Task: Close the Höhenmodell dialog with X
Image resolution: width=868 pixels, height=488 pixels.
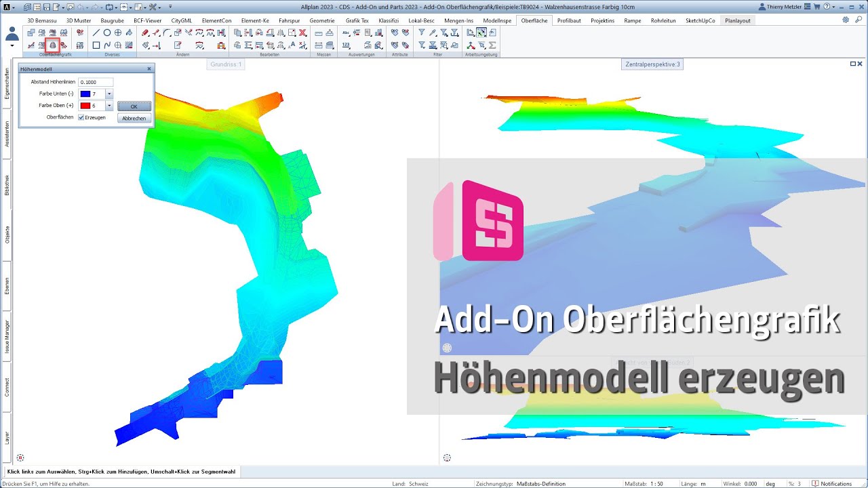Action: 149,69
